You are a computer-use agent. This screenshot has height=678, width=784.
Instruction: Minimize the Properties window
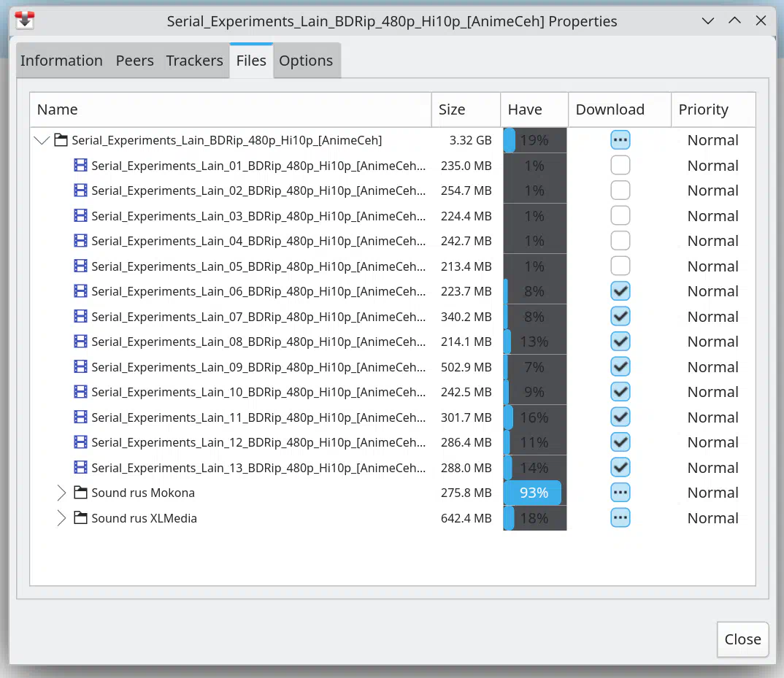click(707, 20)
